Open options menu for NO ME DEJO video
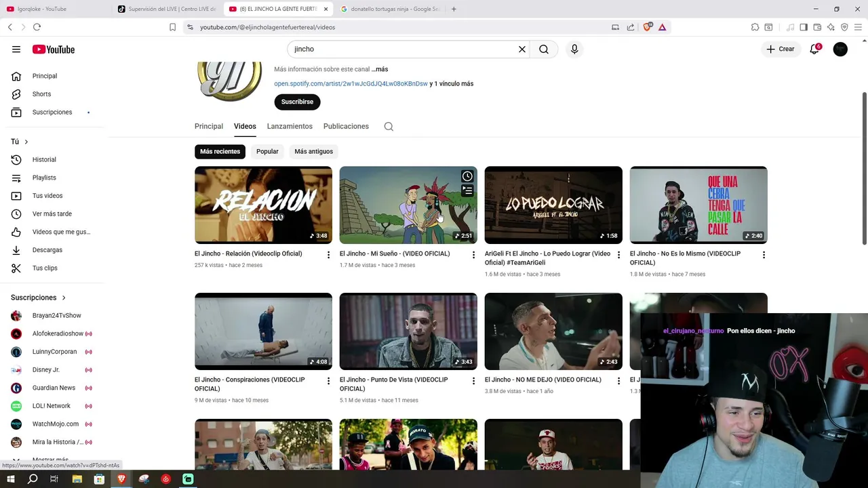This screenshot has width=868, height=488. point(618,381)
